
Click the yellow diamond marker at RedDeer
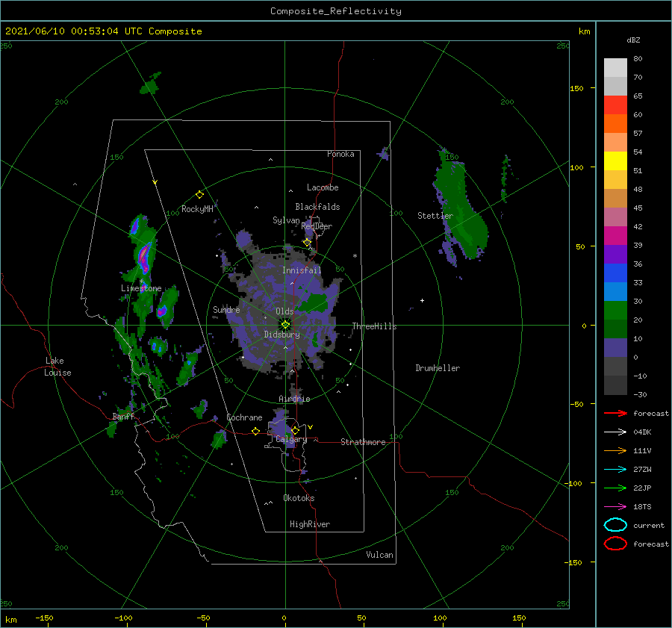click(x=307, y=243)
